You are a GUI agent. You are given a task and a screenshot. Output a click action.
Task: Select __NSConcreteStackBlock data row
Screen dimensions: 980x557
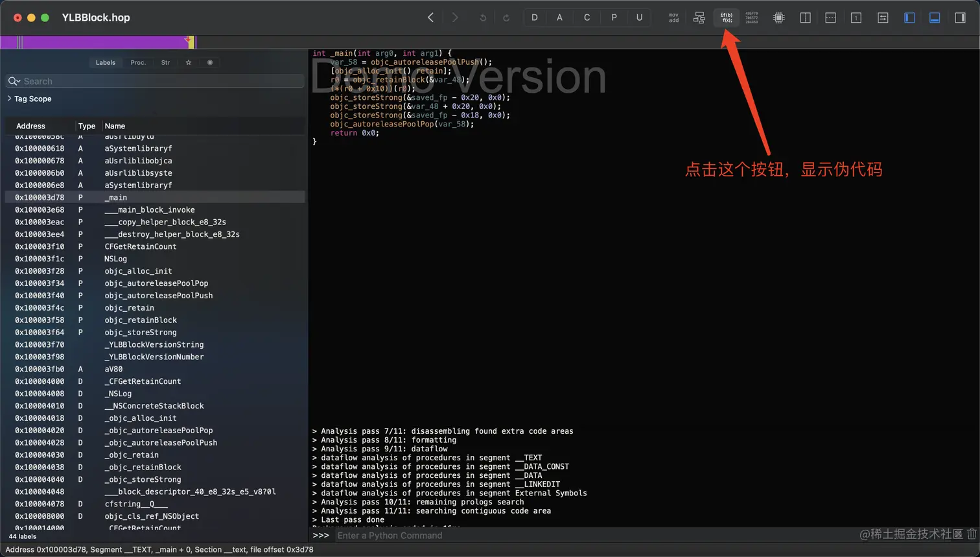coord(154,406)
